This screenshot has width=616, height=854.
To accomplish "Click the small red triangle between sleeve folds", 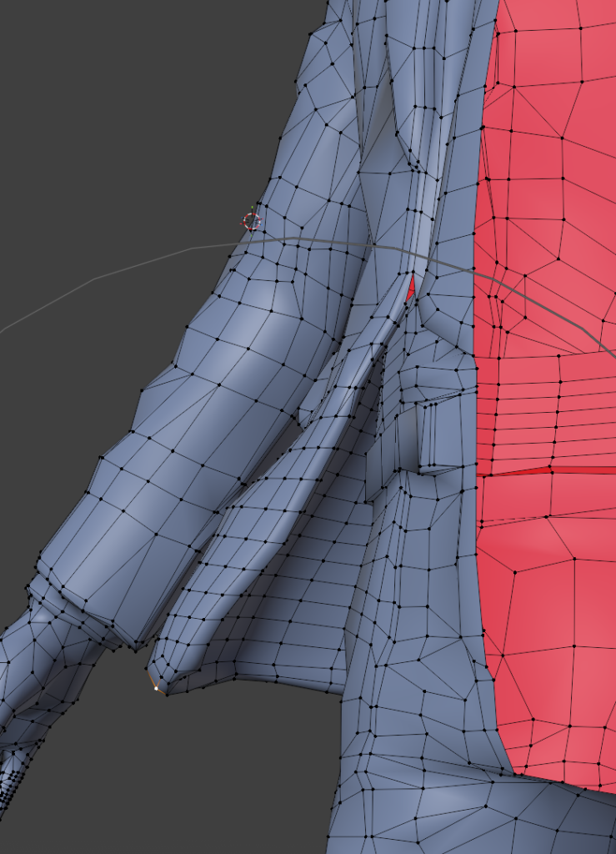I will click(x=410, y=288).
